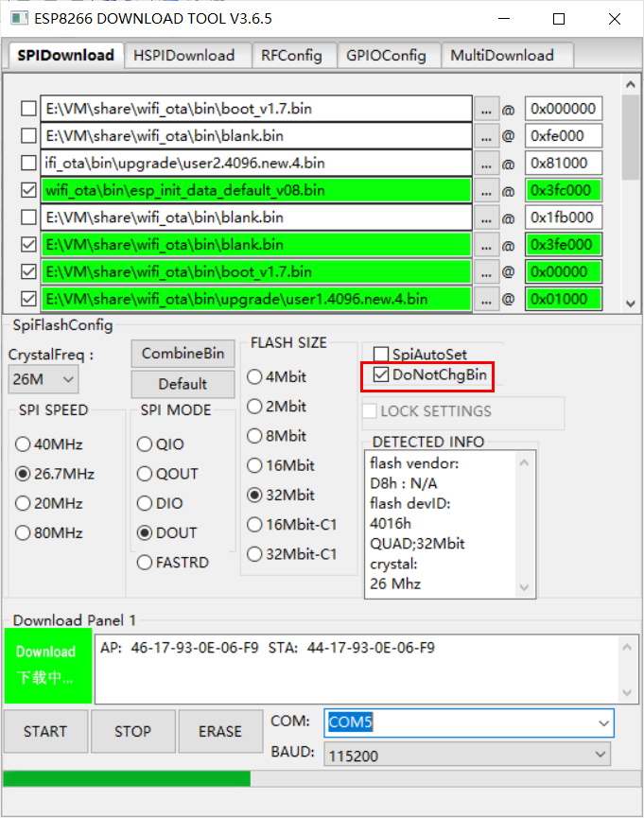This screenshot has width=644, height=818.
Task: Open the CrystalFreq 26M dropdown
Action: (44, 379)
